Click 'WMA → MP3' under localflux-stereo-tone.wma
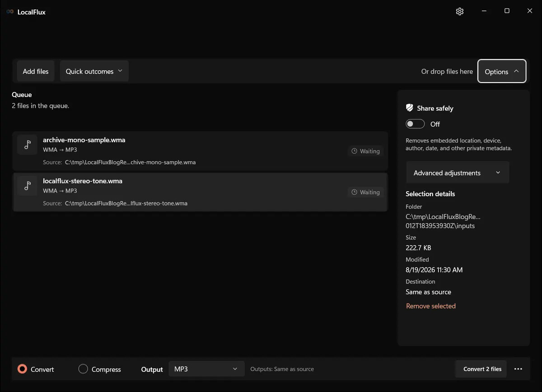Viewport: 542px width, 392px height. 60,191
